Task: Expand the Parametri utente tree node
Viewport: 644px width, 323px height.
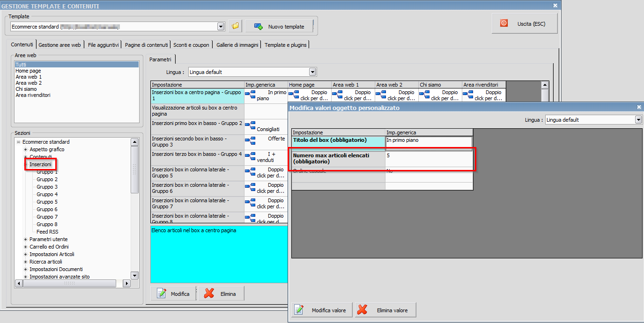Action: pyautogui.click(x=25, y=239)
